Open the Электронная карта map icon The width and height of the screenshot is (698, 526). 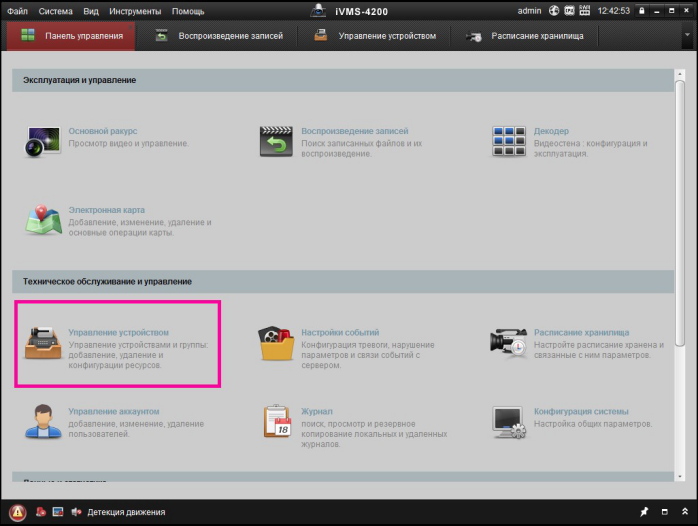(x=42, y=220)
